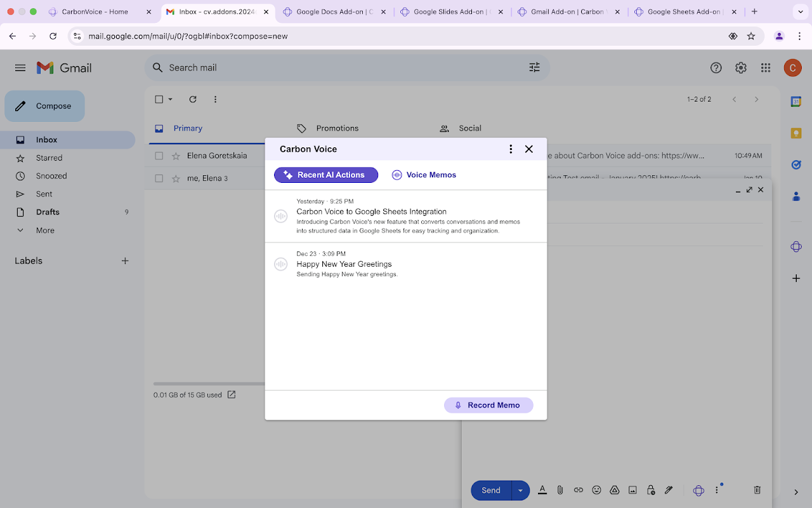Open compose more options menu
This screenshot has height=508, width=812.
(x=717, y=490)
